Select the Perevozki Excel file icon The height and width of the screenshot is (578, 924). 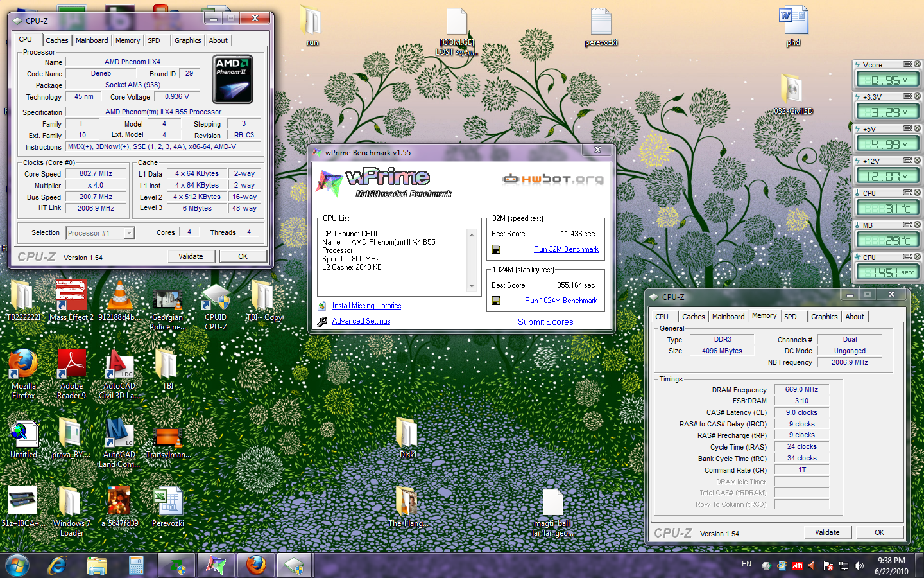pyautogui.click(x=168, y=507)
